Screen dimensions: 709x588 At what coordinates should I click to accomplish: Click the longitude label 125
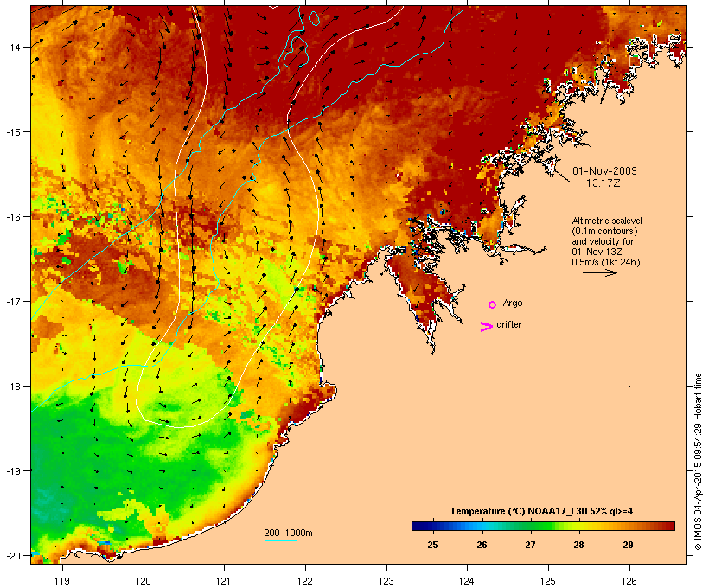(548, 581)
